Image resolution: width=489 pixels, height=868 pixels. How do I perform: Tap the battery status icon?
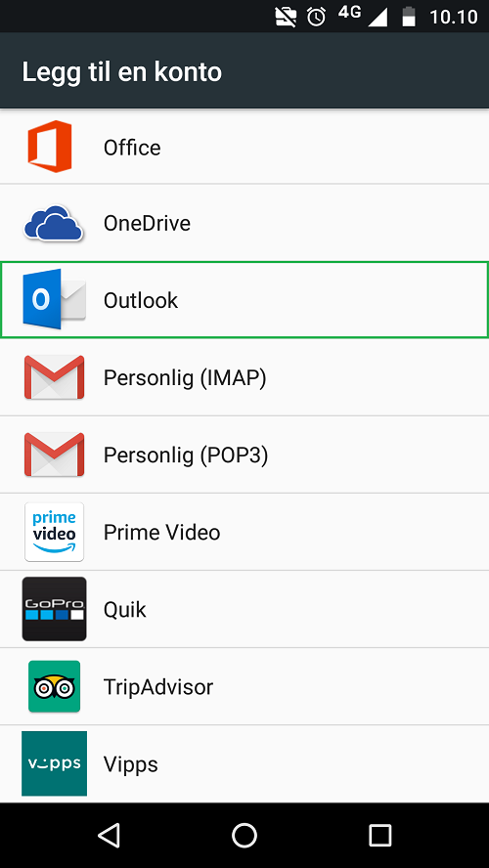click(x=409, y=17)
